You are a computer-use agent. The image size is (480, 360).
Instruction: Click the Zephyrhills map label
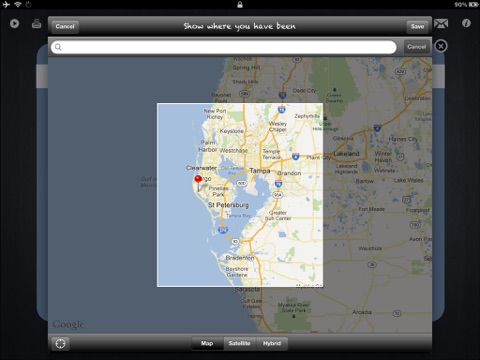pos(307,116)
